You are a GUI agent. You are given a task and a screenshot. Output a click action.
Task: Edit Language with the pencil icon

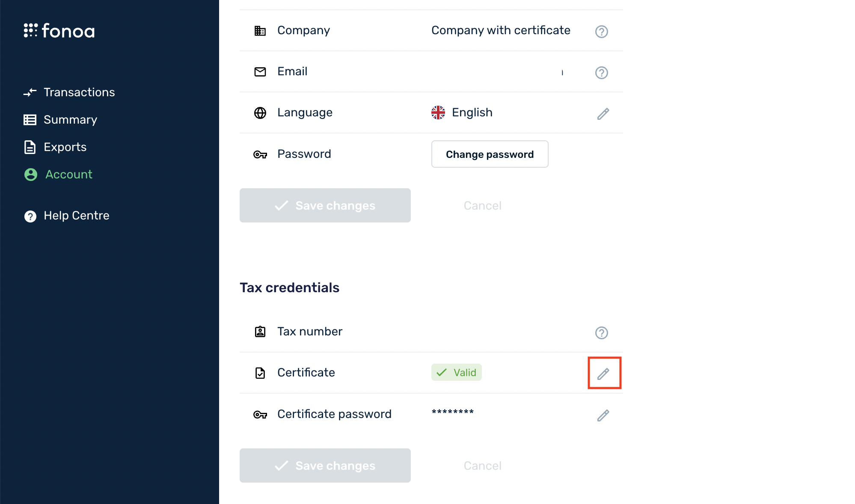coord(603,114)
